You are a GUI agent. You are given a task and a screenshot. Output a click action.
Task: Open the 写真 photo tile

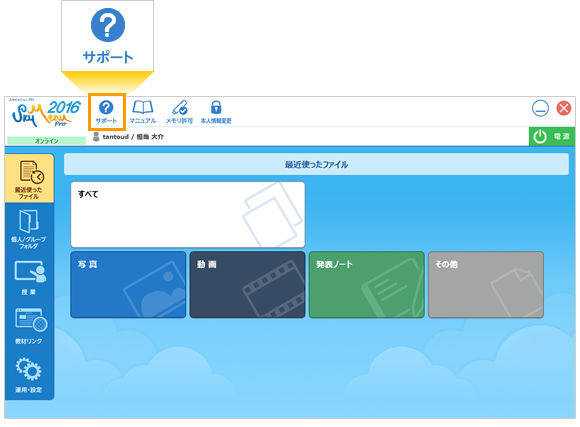128,285
